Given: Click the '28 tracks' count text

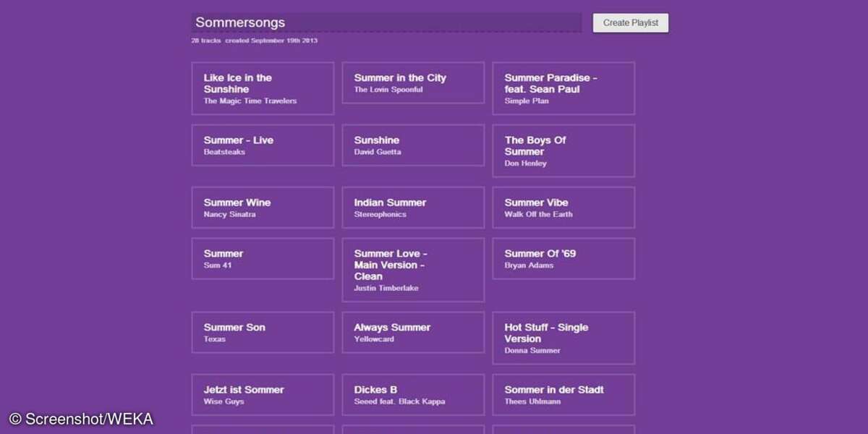Looking at the screenshot, I should (206, 41).
